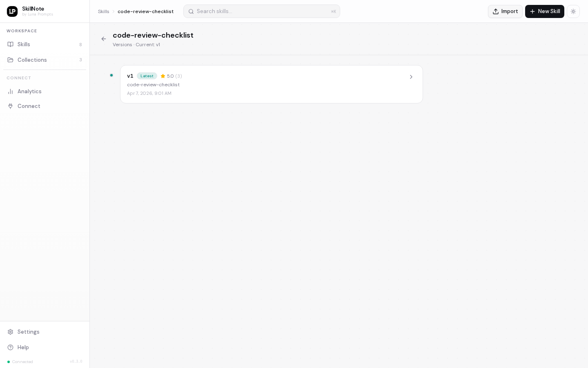Click the Analytics bar chart icon
Screen dimensions: 588x368
pyautogui.click(x=11, y=91)
